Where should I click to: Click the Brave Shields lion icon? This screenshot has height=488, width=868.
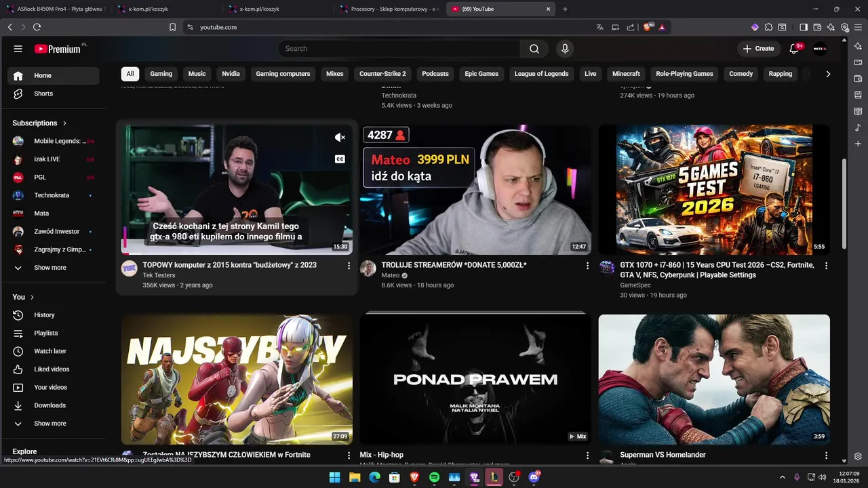tap(647, 27)
